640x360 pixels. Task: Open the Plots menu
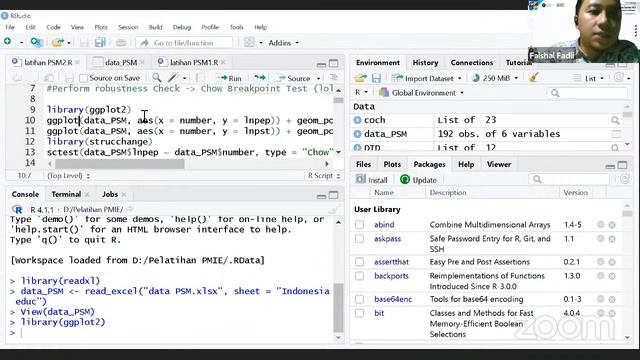click(101, 27)
